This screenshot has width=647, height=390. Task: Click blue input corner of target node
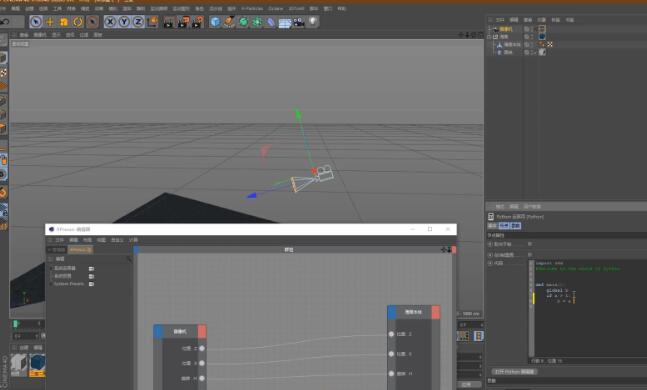(x=392, y=312)
